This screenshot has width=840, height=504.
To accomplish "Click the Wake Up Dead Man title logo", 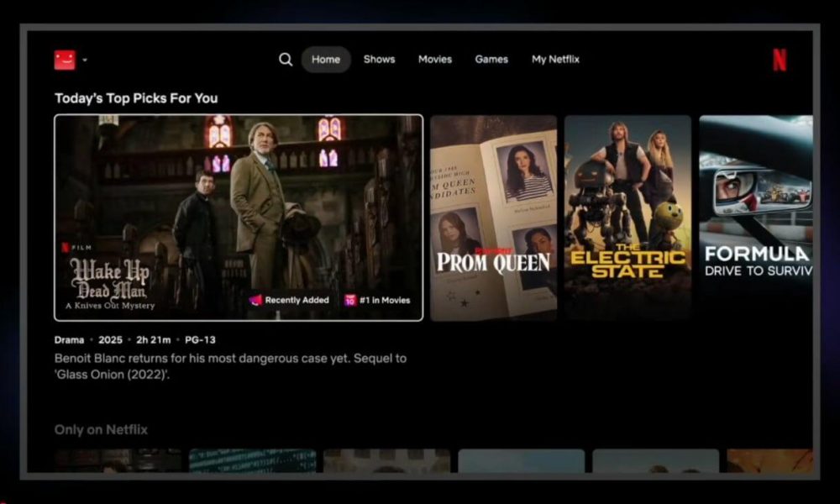I will [x=110, y=283].
